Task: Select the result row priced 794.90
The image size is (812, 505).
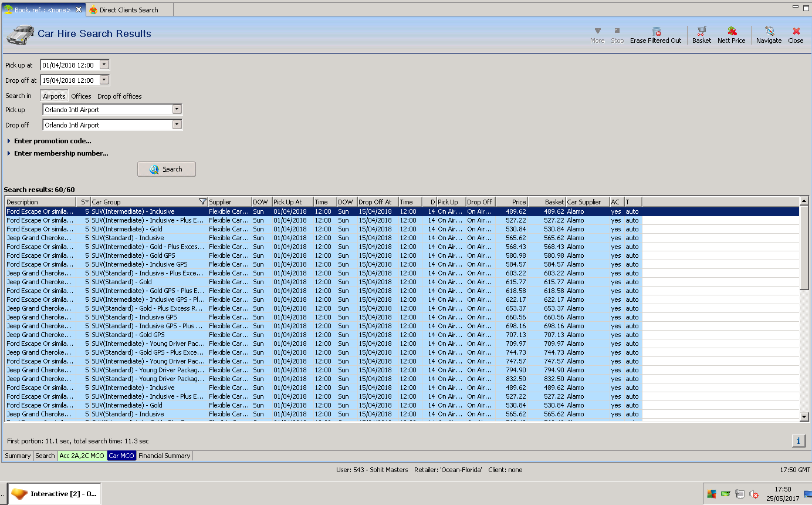Action: [402, 370]
